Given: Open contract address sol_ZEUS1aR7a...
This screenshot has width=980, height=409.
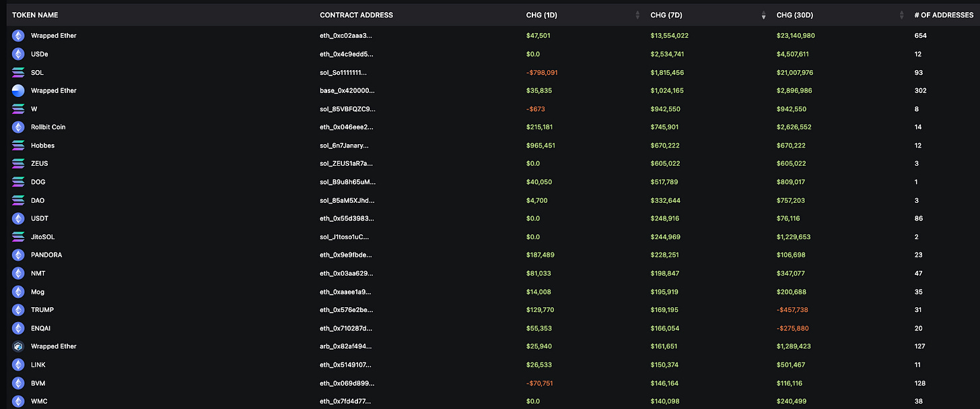Looking at the screenshot, I should click(x=346, y=163).
